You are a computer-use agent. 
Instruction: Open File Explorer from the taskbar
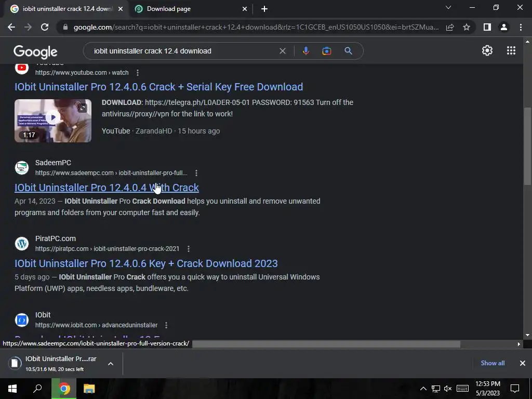[x=89, y=389]
